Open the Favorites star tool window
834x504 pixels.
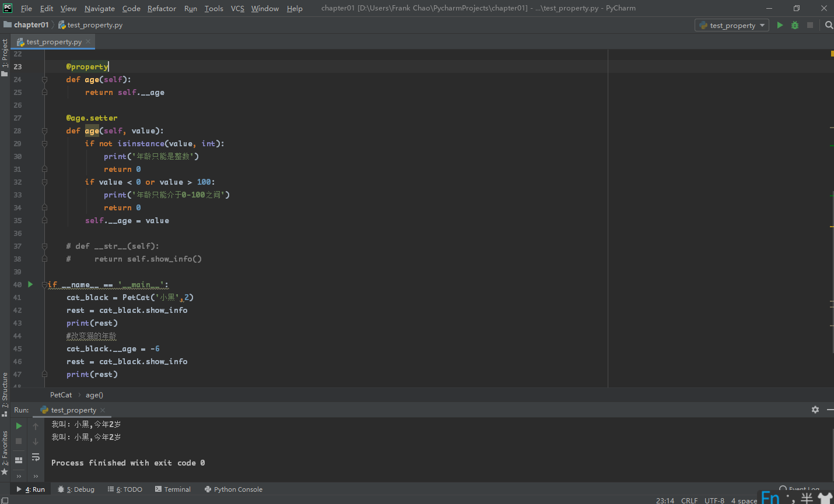click(x=5, y=471)
